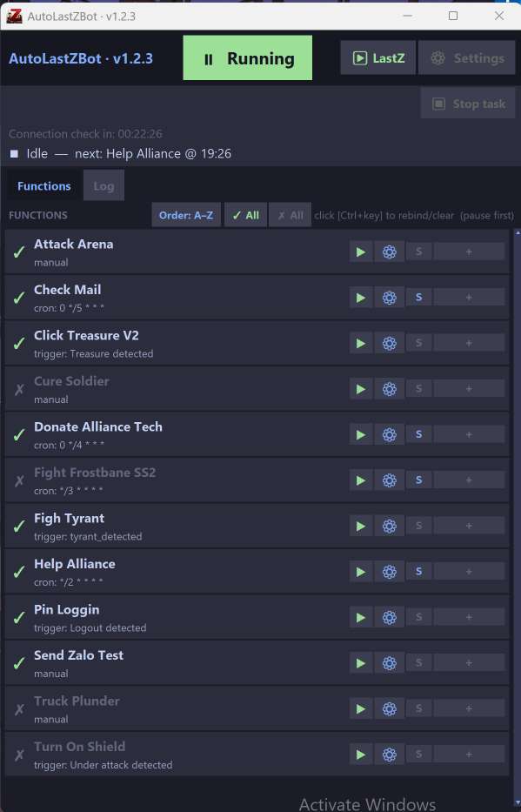The image size is (521, 812).
Task: Toggle the S schedule button for Check Mail
Action: pyautogui.click(x=418, y=298)
